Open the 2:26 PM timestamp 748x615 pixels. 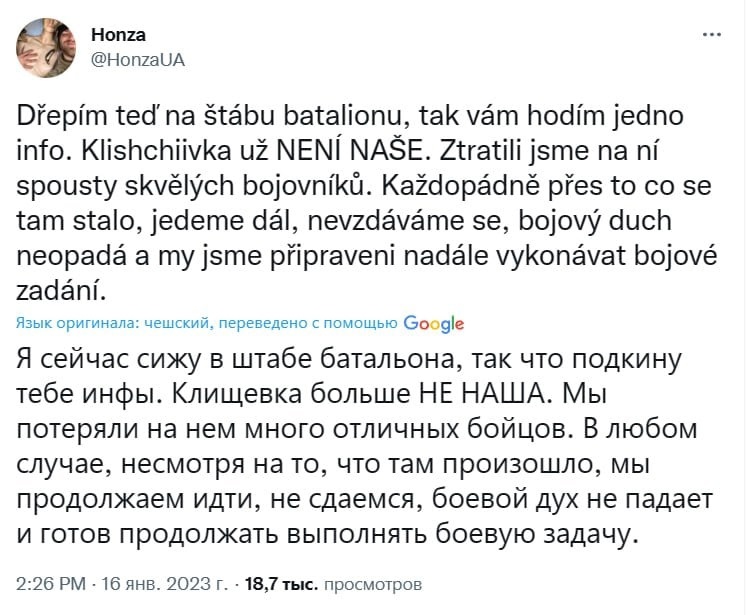[x=51, y=584]
